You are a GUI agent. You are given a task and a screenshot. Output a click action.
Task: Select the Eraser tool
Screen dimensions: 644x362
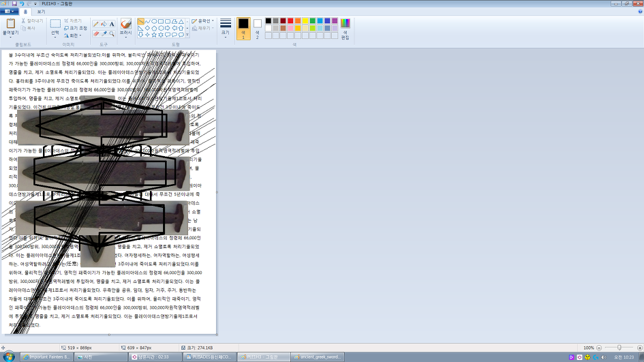(96, 33)
